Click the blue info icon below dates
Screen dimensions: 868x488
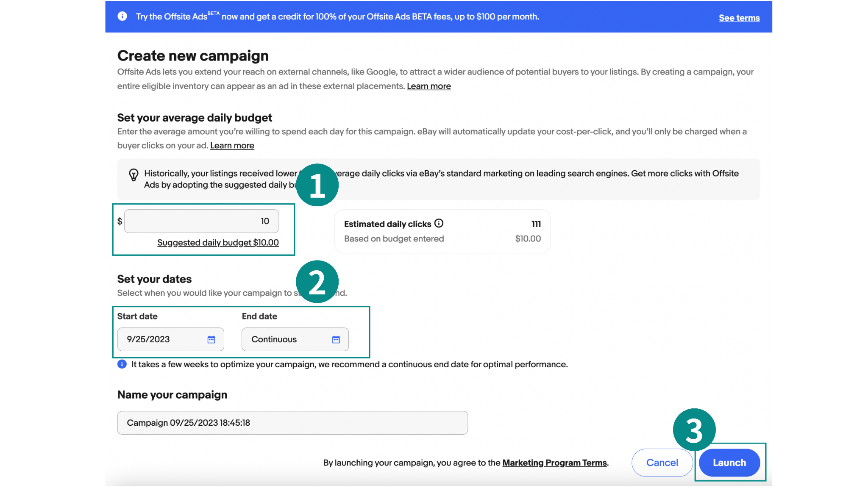click(122, 364)
